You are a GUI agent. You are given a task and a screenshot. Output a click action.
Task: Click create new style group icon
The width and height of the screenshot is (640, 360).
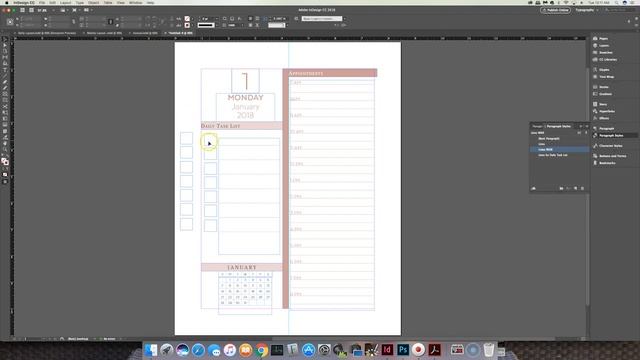[x=561, y=188]
